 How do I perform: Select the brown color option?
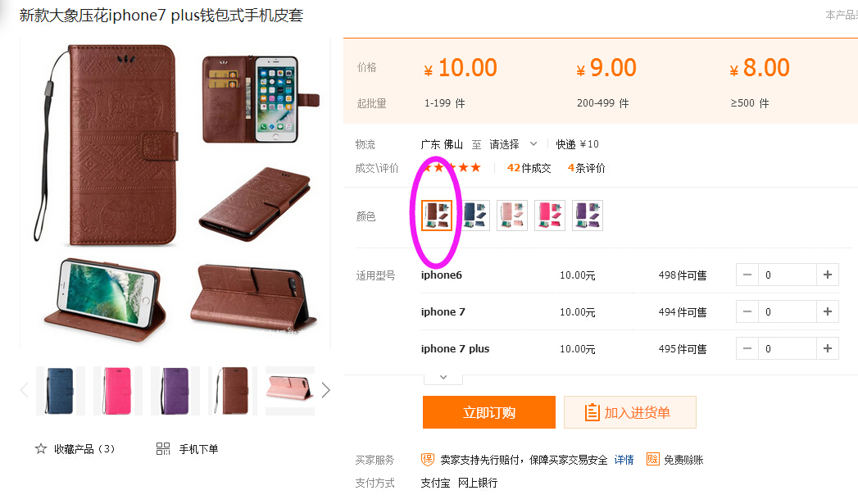(x=437, y=216)
